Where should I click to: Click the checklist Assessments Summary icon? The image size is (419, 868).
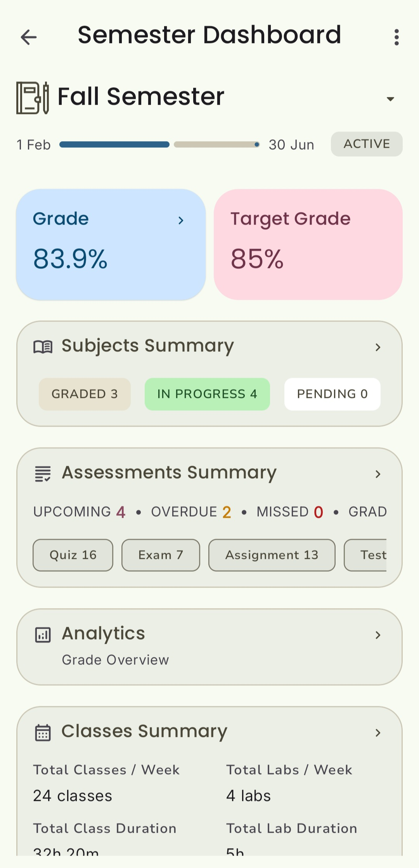(x=43, y=474)
